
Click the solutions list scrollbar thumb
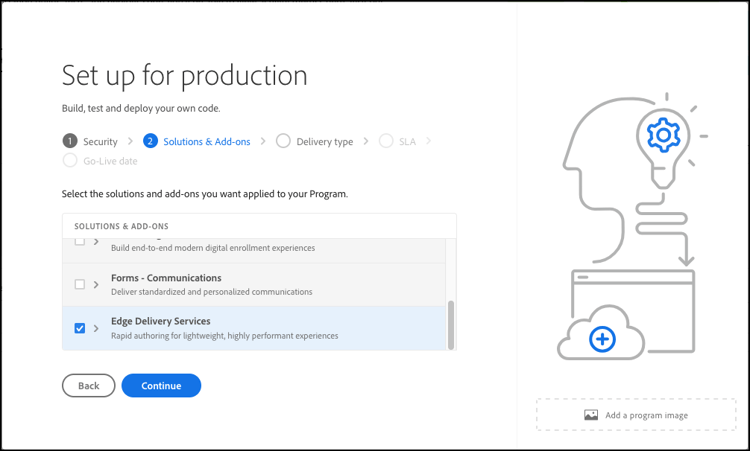point(451,325)
